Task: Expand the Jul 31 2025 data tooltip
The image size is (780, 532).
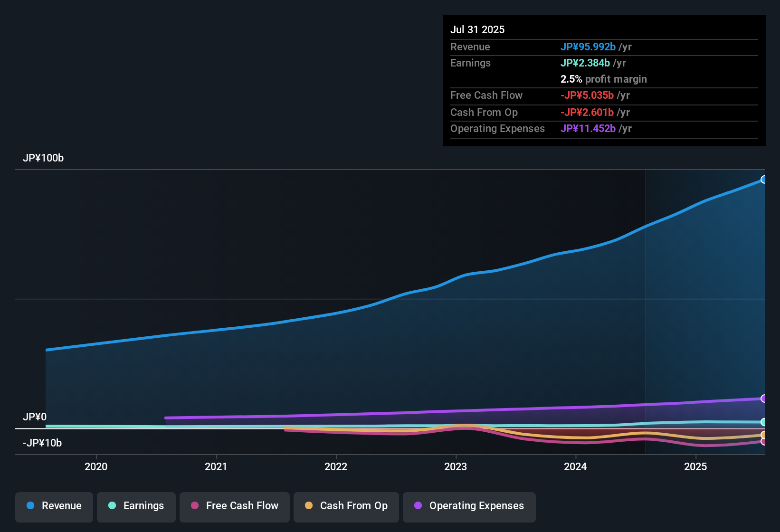Action: (x=477, y=29)
